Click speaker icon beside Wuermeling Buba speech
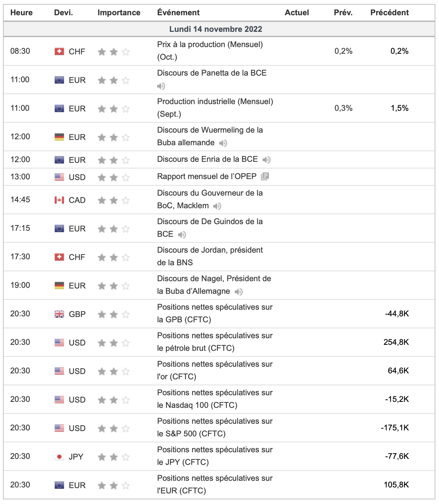The height and width of the screenshot is (504, 439). tap(223, 143)
